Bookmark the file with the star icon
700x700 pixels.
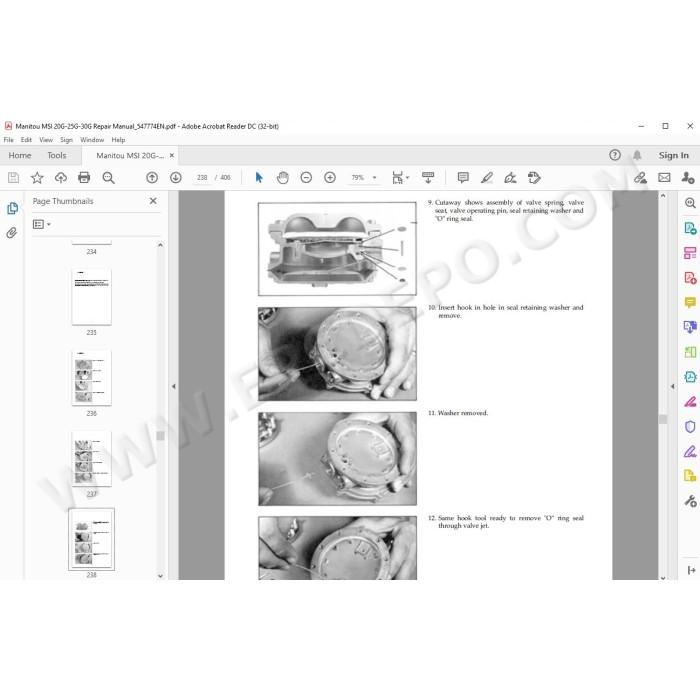pyautogui.click(x=37, y=178)
